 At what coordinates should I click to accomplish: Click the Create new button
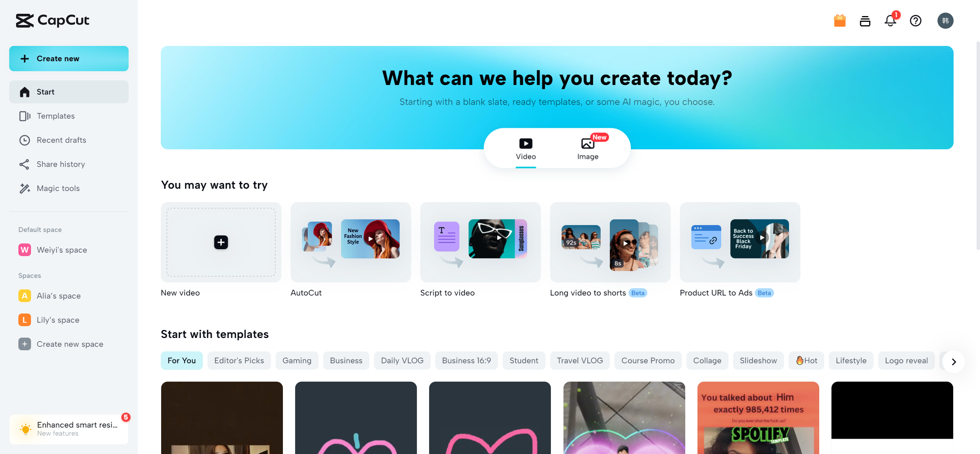pos(69,58)
